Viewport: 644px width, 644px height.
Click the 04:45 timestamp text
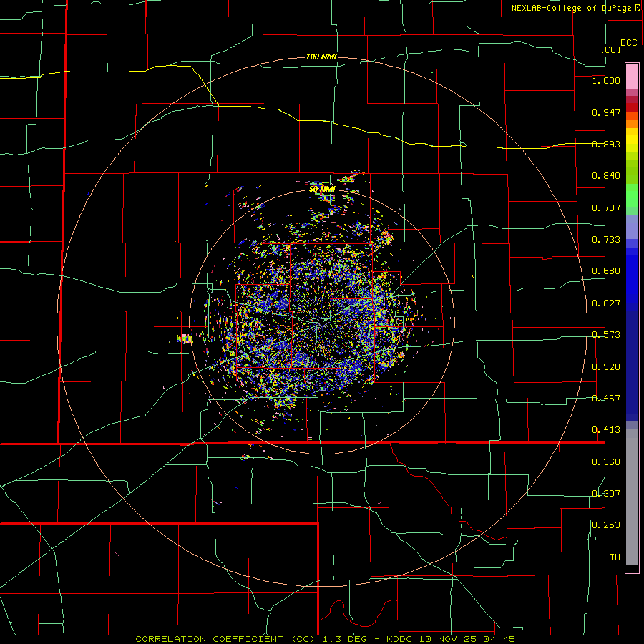498,639
